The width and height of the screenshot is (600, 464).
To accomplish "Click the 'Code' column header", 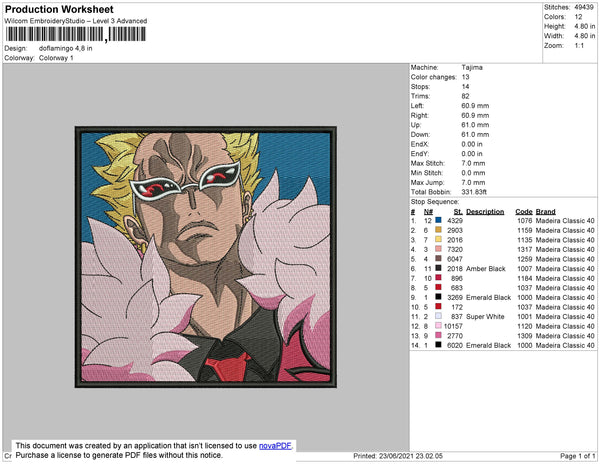I will coord(524,212).
